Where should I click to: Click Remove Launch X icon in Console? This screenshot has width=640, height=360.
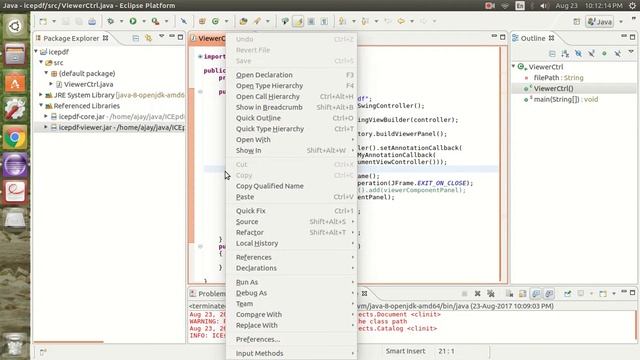(x=478, y=293)
